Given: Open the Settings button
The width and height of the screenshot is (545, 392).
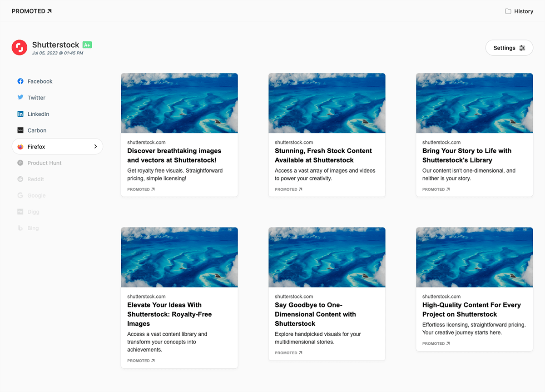Looking at the screenshot, I should (x=509, y=48).
